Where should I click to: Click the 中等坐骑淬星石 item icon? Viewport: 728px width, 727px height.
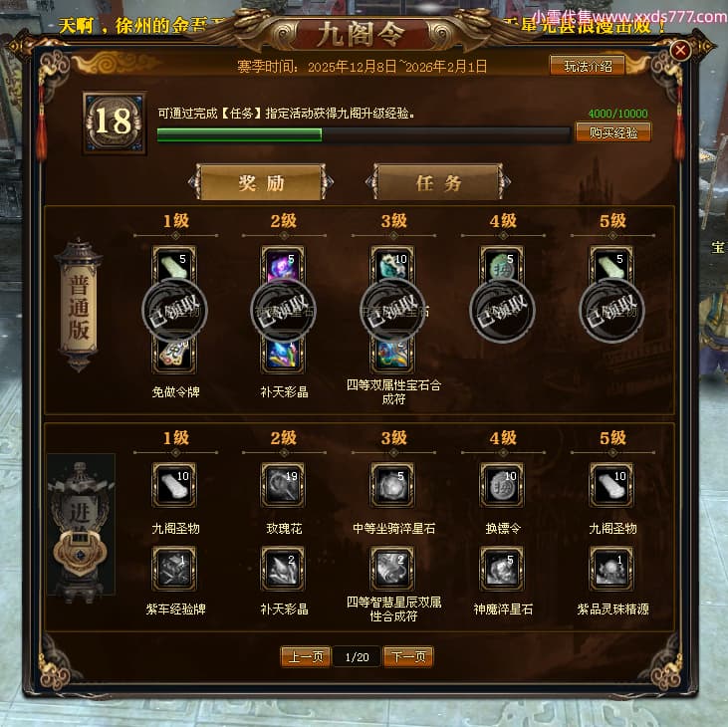[392, 485]
